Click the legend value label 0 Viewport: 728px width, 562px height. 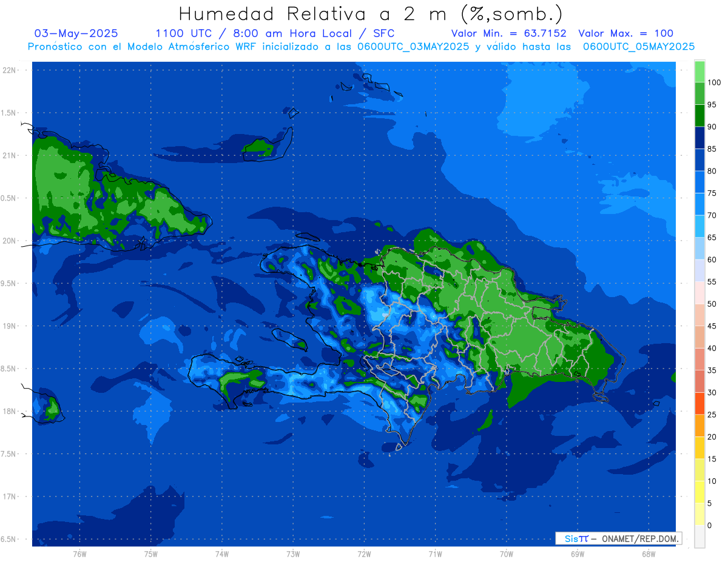pos(710,525)
